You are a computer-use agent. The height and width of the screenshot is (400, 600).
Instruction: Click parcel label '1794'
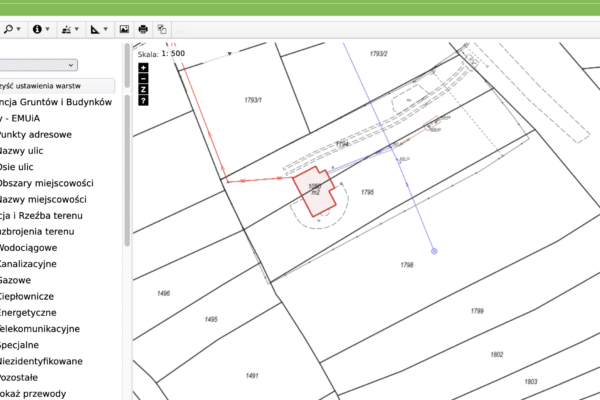click(x=342, y=144)
